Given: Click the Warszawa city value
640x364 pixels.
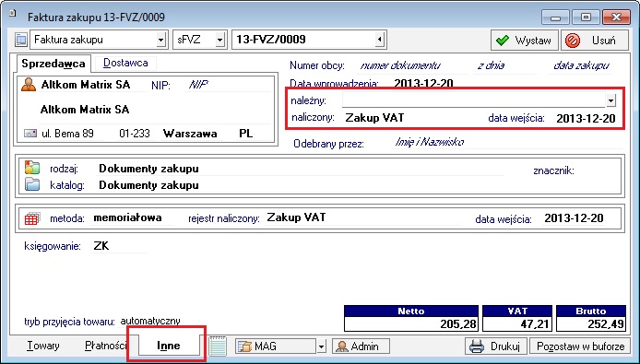Looking at the screenshot, I should tap(190, 134).
